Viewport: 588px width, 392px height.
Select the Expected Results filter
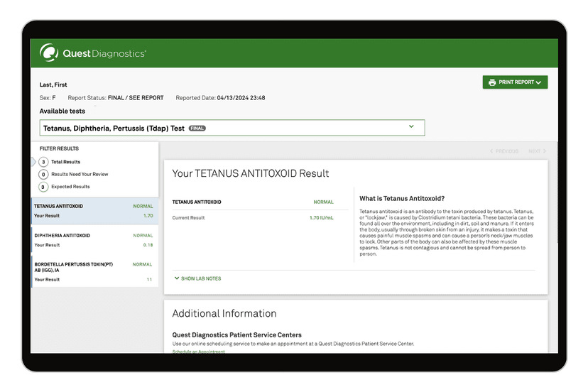pos(70,187)
